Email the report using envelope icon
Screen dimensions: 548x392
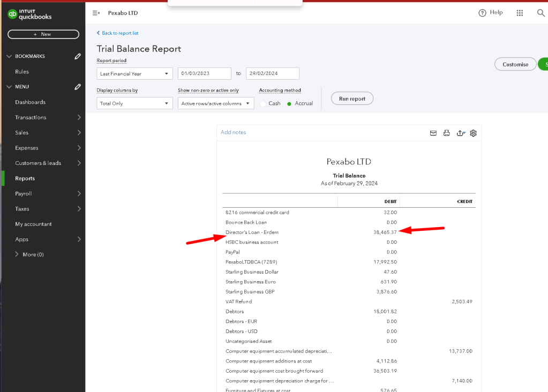[433, 133]
